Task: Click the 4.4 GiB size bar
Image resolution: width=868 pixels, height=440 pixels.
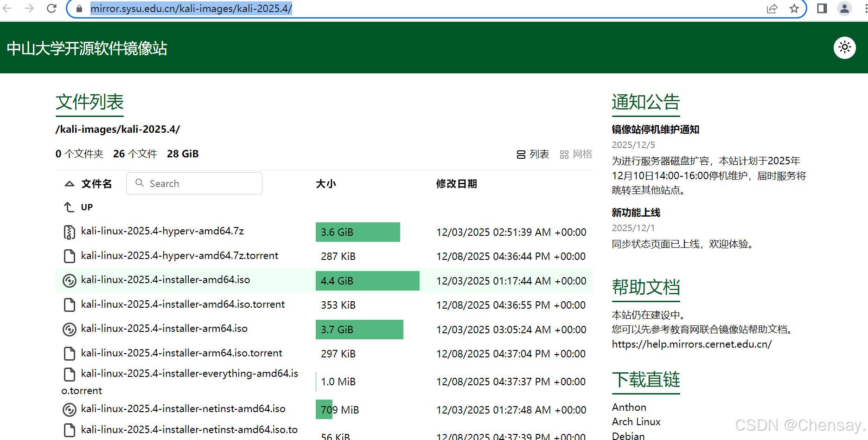Action: [368, 281]
